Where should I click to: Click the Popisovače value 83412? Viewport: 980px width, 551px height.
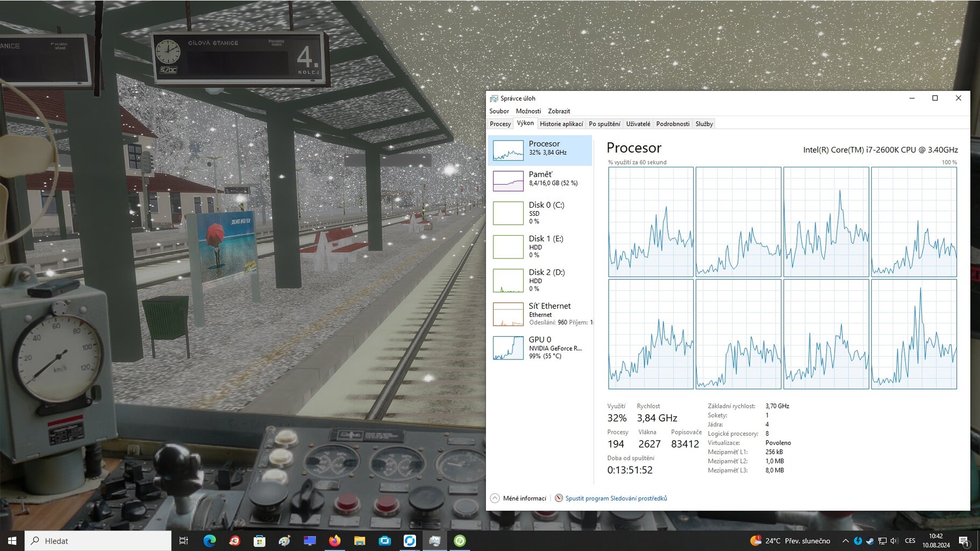[x=685, y=444]
